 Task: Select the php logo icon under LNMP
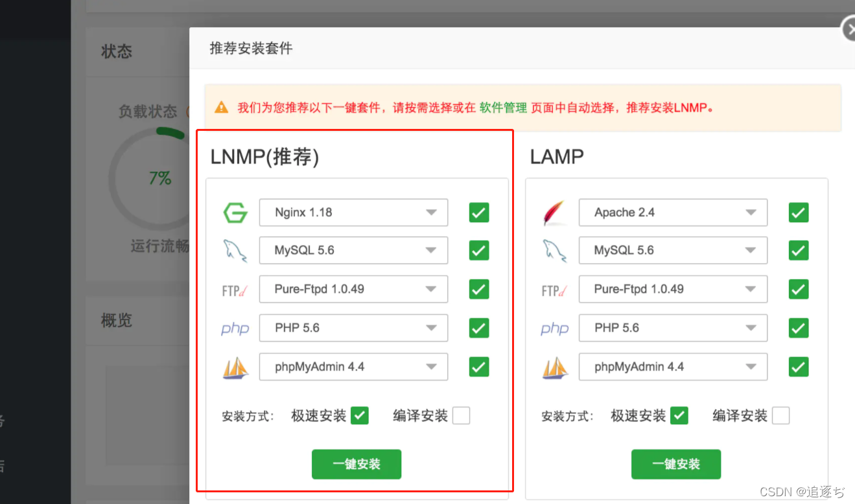click(x=235, y=328)
